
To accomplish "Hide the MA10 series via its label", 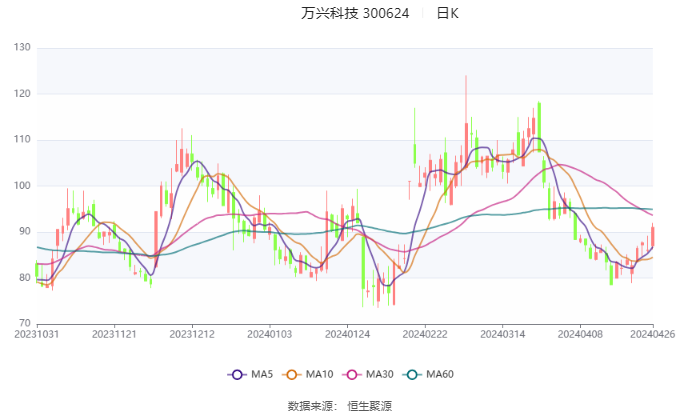I will 319,374.
